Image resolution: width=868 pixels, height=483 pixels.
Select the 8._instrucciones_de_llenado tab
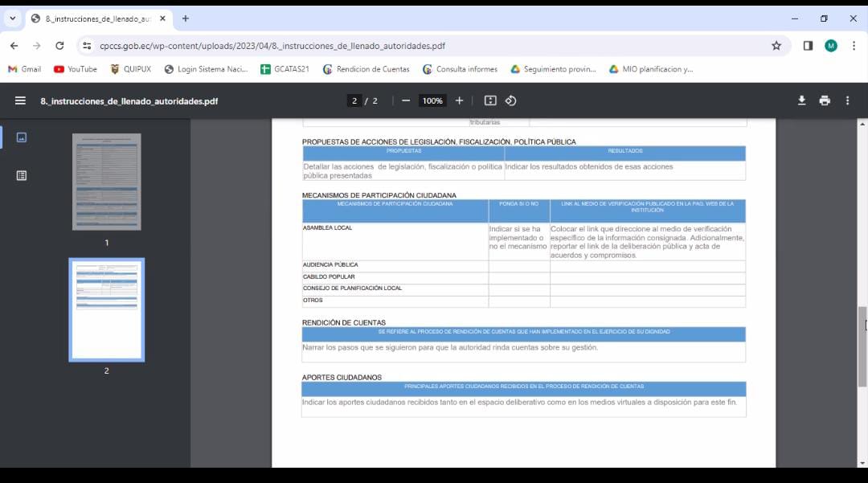click(x=96, y=18)
